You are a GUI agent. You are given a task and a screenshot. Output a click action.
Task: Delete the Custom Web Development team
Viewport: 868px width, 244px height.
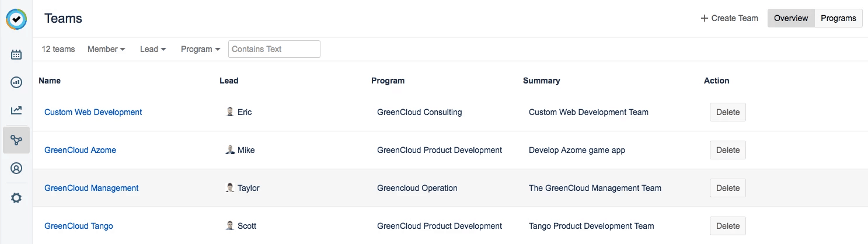(x=728, y=112)
